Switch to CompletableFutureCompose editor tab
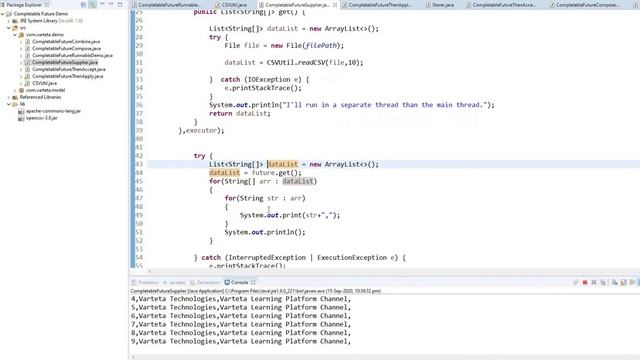 pos(588,5)
